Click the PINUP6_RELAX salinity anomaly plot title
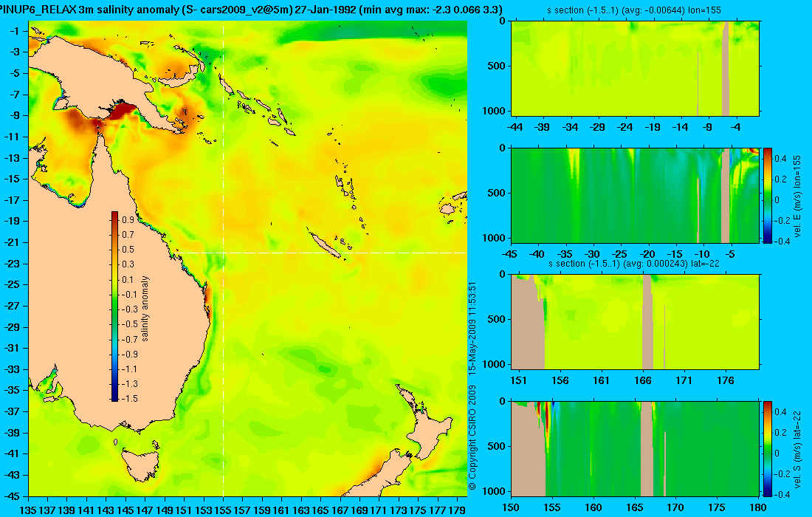 pyautogui.click(x=251, y=10)
